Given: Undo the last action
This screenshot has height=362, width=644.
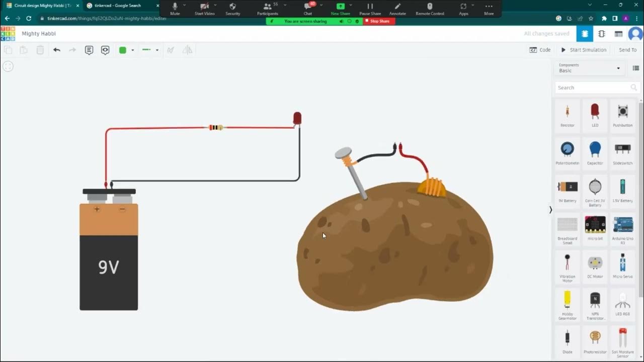Looking at the screenshot, I should tap(57, 50).
